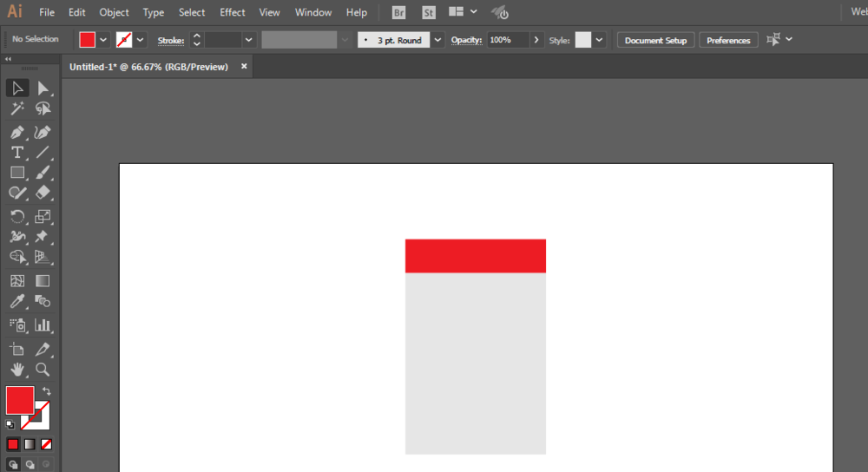Open Preferences from the control bar
The image size is (868, 472).
pos(728,40)
